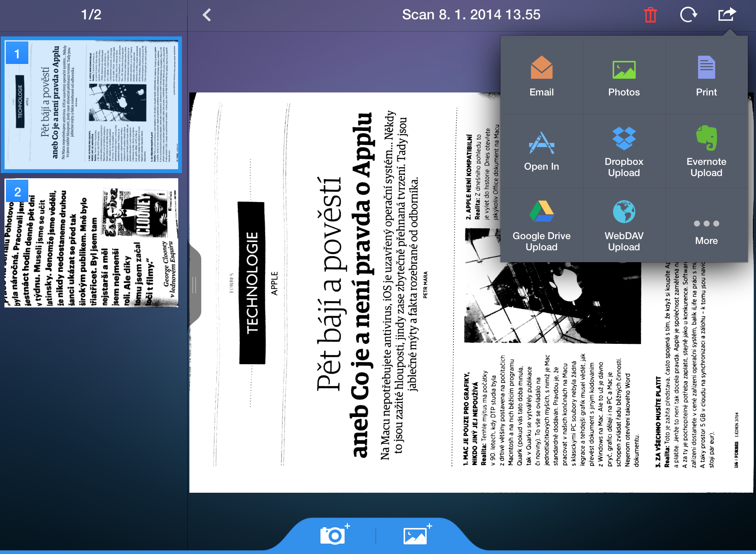This screenshot has width=756, height=554.
Task: Upload the scan to Evernote
Action: (x=706, y=151)
